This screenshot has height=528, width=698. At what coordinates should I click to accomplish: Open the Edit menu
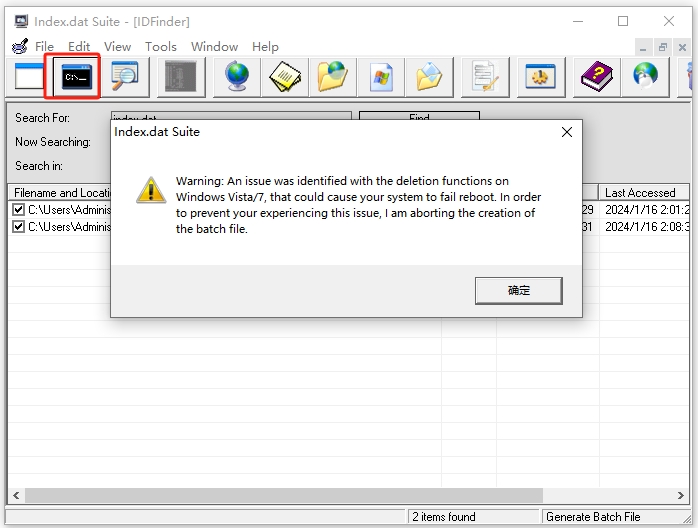[x=79, y=46]
